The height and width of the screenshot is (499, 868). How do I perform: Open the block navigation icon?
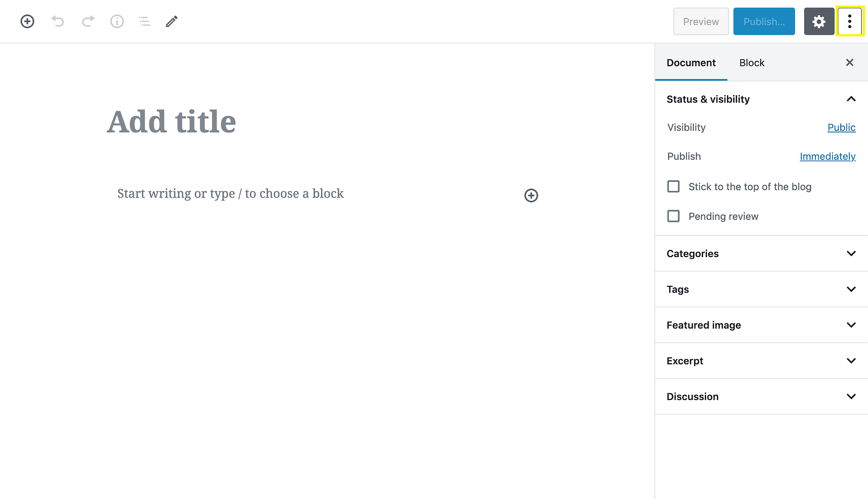(x=144, y=21)
